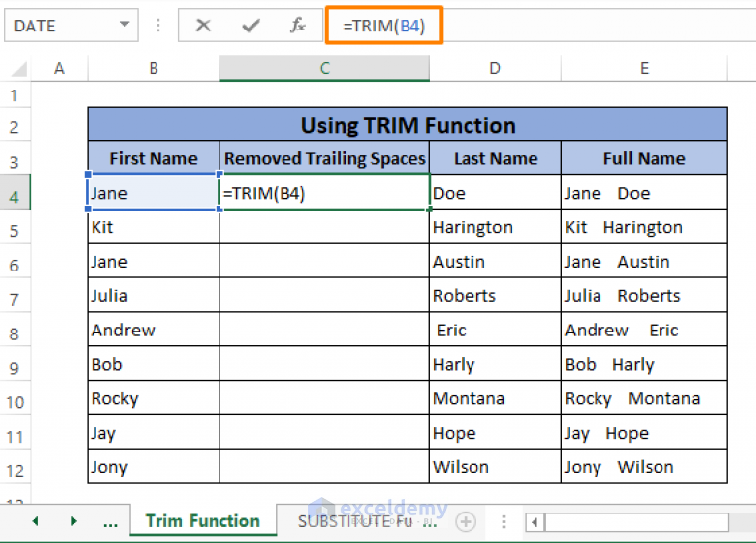Click the First Name header cell
Screen dimensions: 756x543
pyautogui.click(x=154, y=158)
